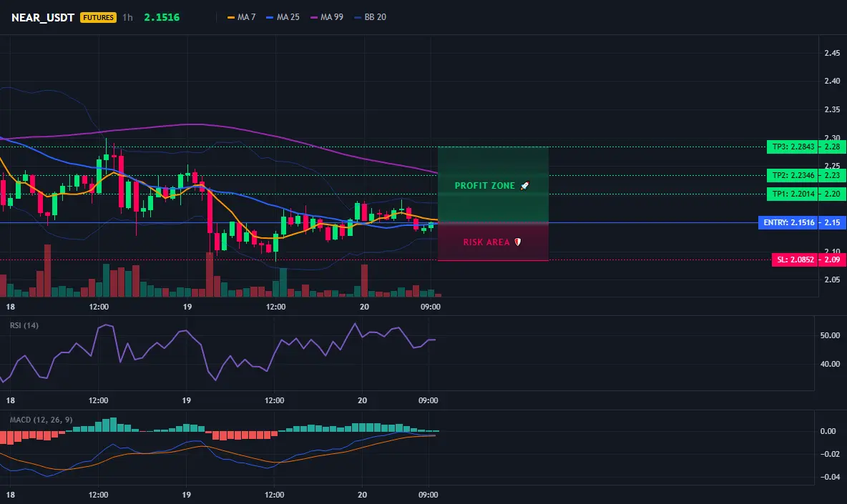This screenshot has height=504, width=847.
Task: Click the 2.20 tag beside TP1
Action: [833, 194]
